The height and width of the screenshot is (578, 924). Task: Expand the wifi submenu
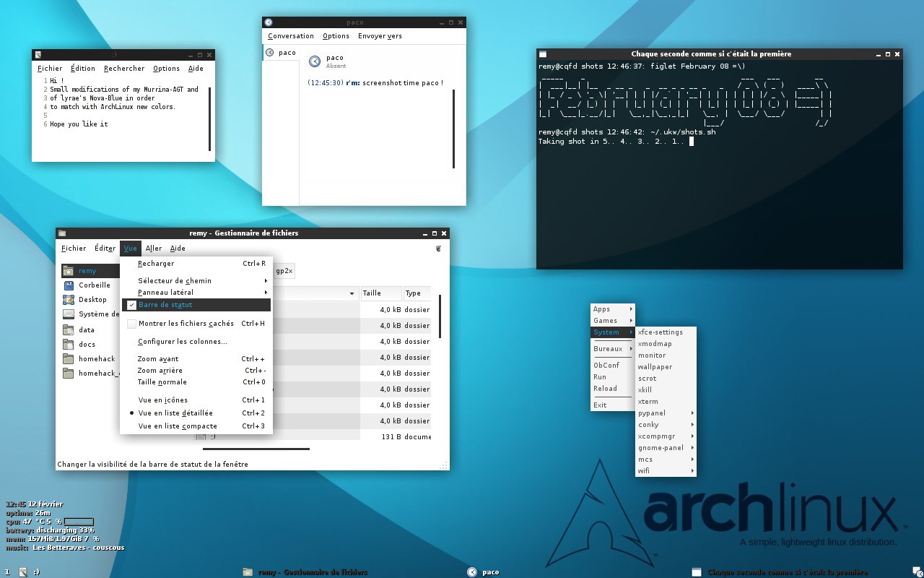(x=666, y=471)
